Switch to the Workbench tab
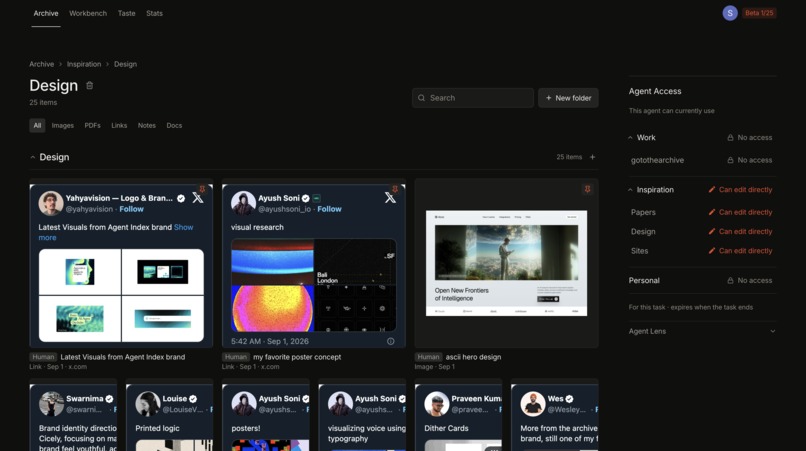806x451 pixels. (x=88, y=13)
